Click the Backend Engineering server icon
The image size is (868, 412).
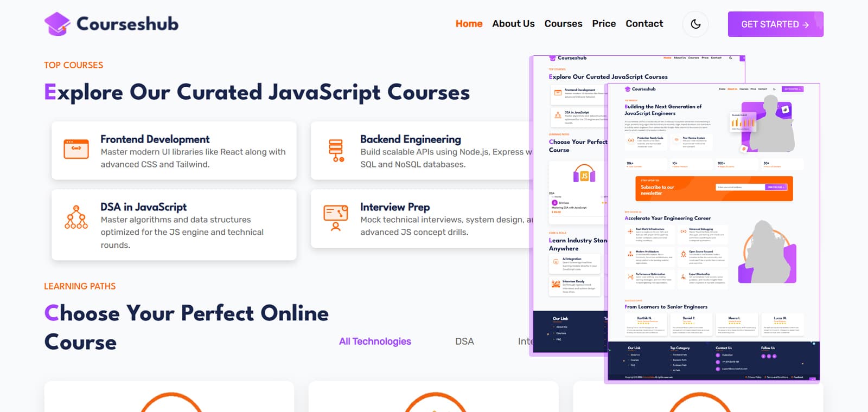coord(336,150)
